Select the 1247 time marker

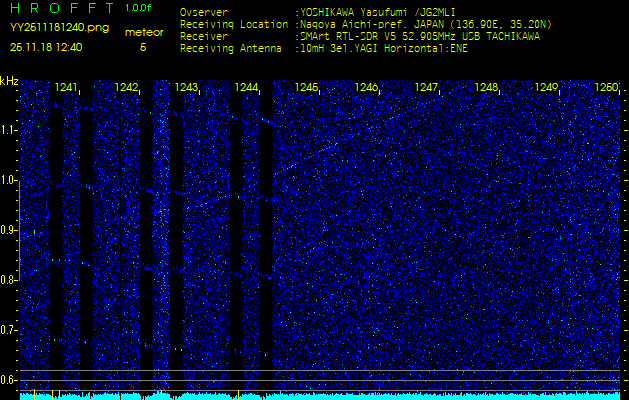[x=427, y=88]
